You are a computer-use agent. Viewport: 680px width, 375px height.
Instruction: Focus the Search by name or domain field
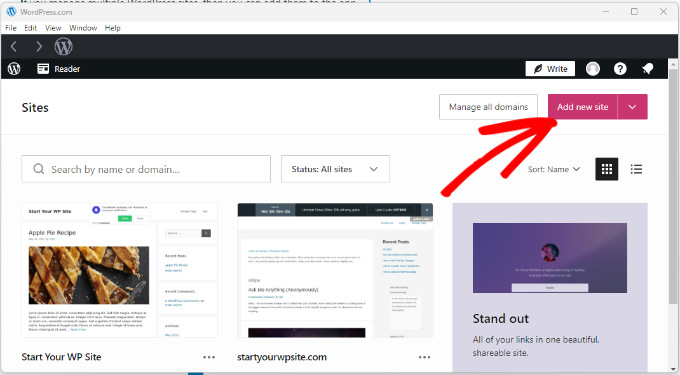coord(146,169)
